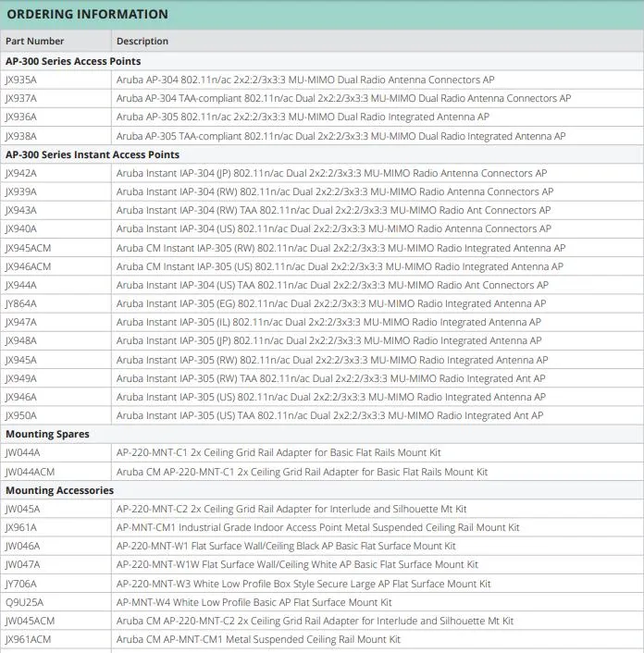
Task: Select part number JY864A
Action: pyautogui.click(x=21, y=303)
